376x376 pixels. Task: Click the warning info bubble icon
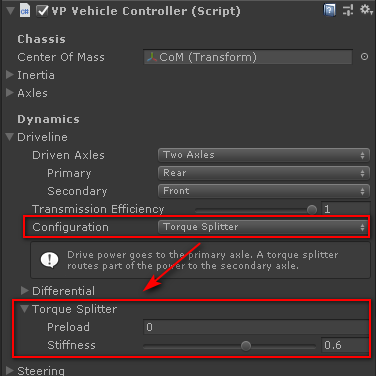[x=49, y=260]
